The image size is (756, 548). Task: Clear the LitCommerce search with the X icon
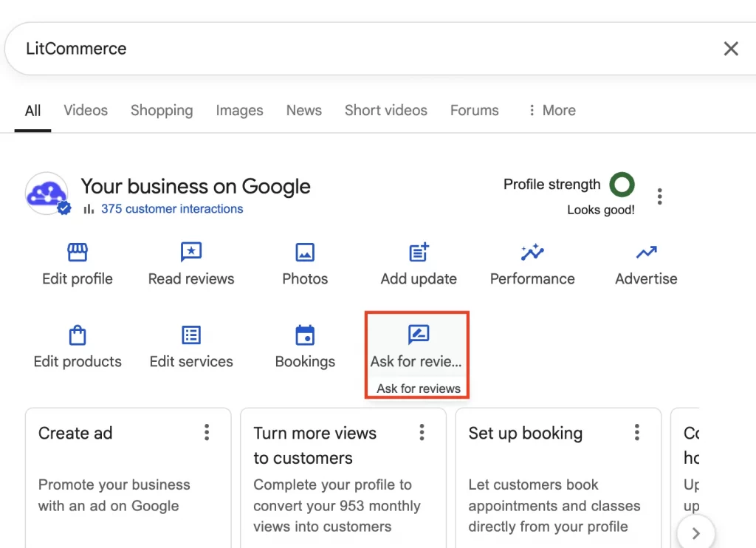[731, 49]
